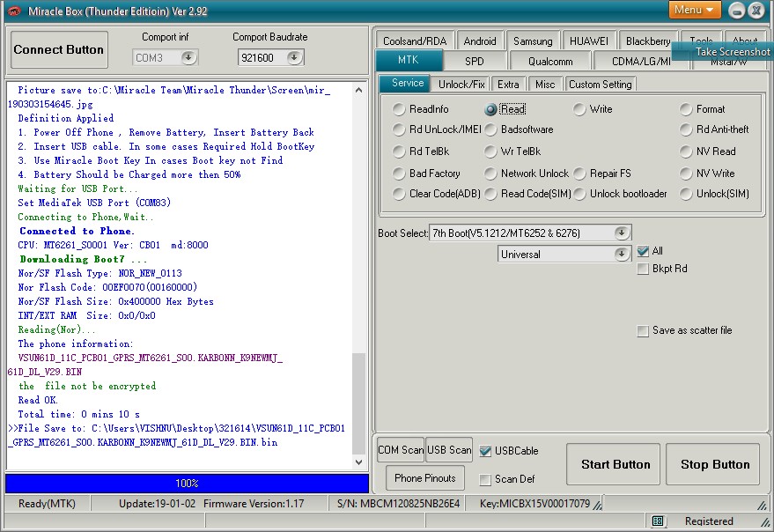Uncheck the All checkbox
The height and width of the screenshot is (532, 774).
point(643,251)
